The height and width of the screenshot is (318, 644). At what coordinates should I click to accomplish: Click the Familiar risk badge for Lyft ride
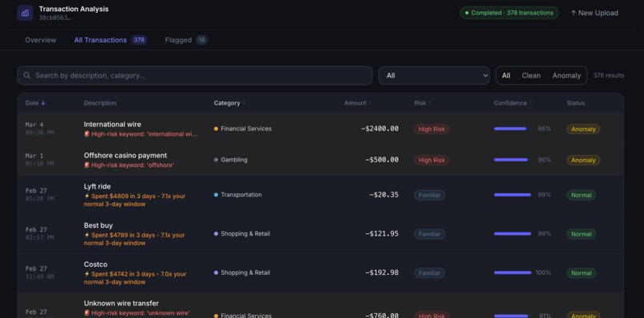429,195
